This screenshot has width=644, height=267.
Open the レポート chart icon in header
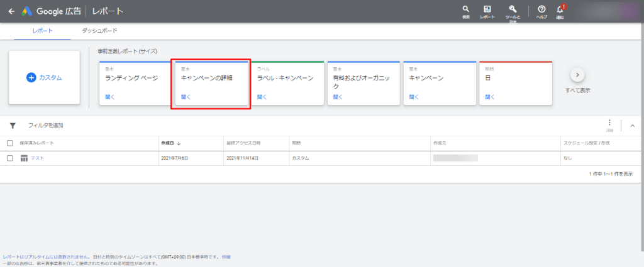487,9
